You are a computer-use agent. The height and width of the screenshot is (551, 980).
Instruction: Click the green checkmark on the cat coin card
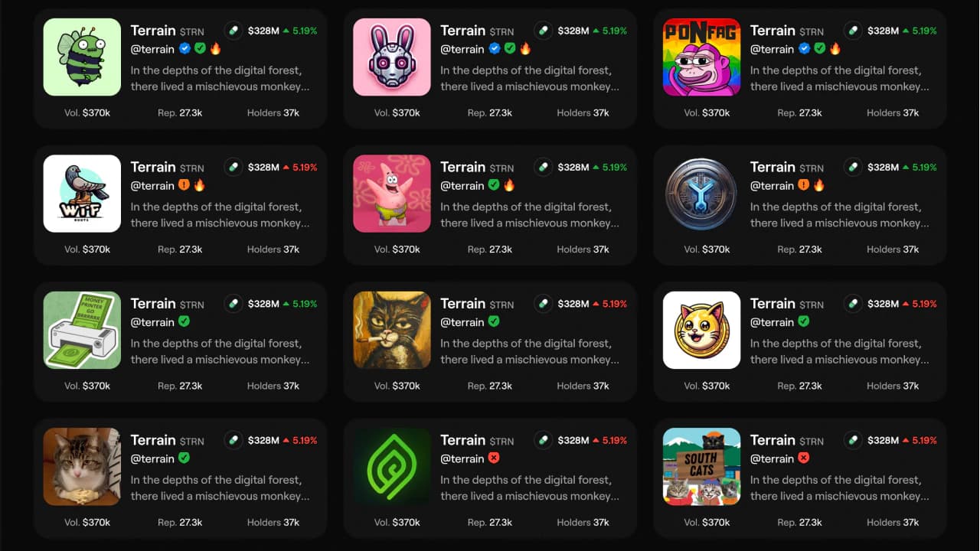click(804, 321)
